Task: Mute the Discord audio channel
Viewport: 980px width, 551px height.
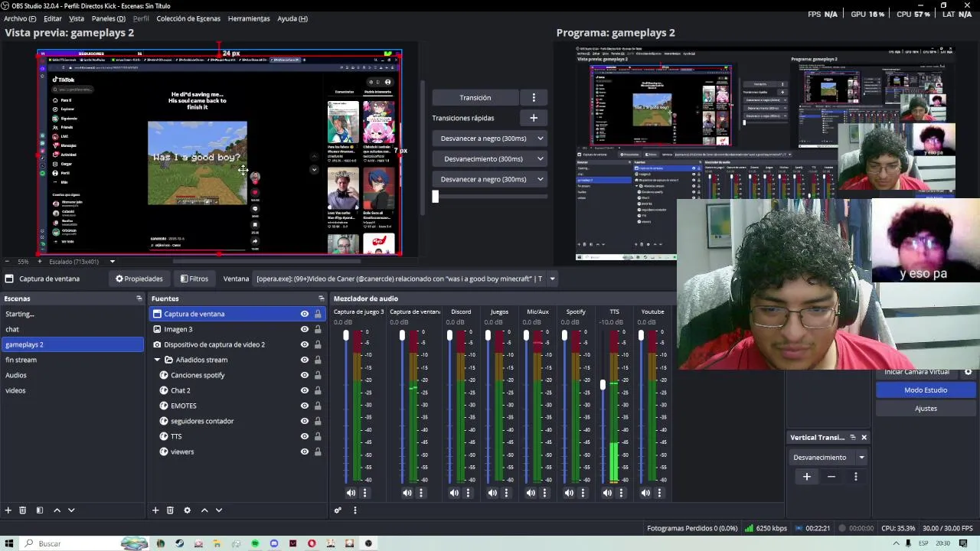Action: [454, 493]
